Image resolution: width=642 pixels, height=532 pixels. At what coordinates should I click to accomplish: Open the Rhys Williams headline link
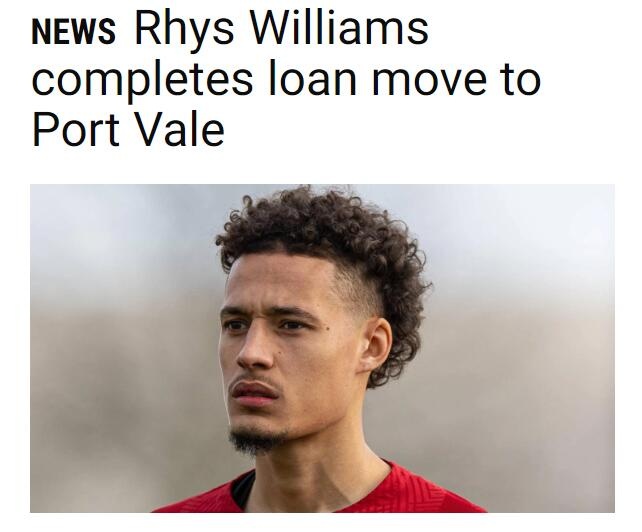(x=287, y=79)
